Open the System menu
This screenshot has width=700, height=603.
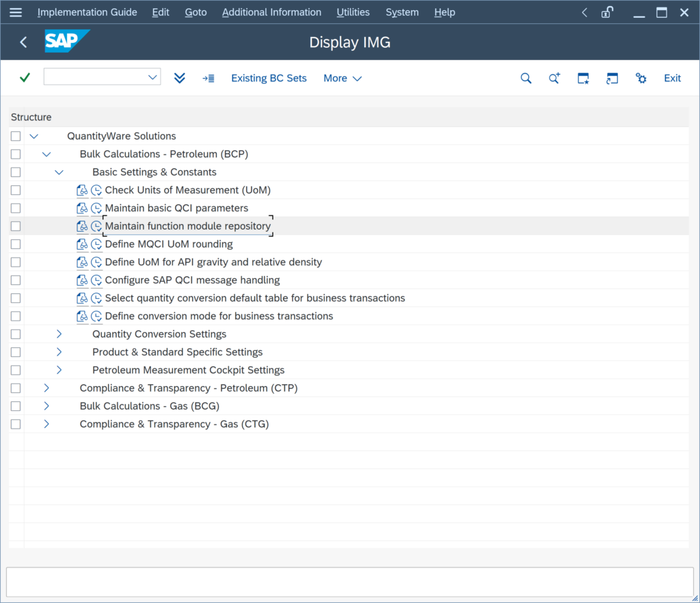tap(402, 12)
